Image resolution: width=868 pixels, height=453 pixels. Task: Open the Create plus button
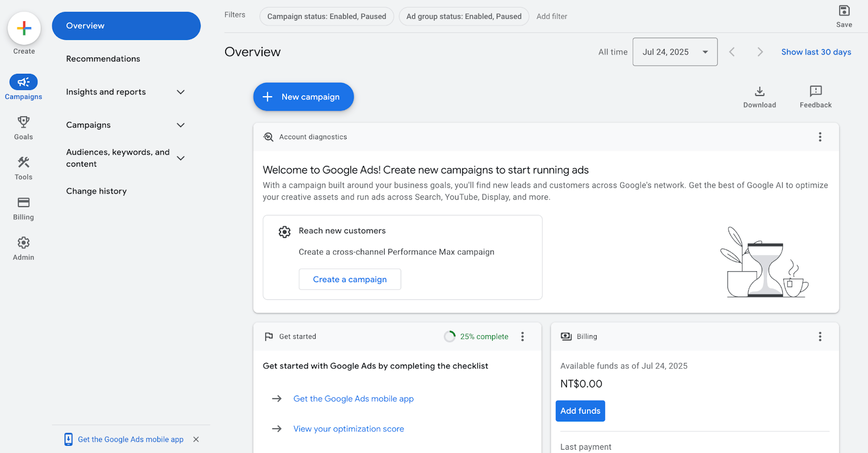coord(24,28)
